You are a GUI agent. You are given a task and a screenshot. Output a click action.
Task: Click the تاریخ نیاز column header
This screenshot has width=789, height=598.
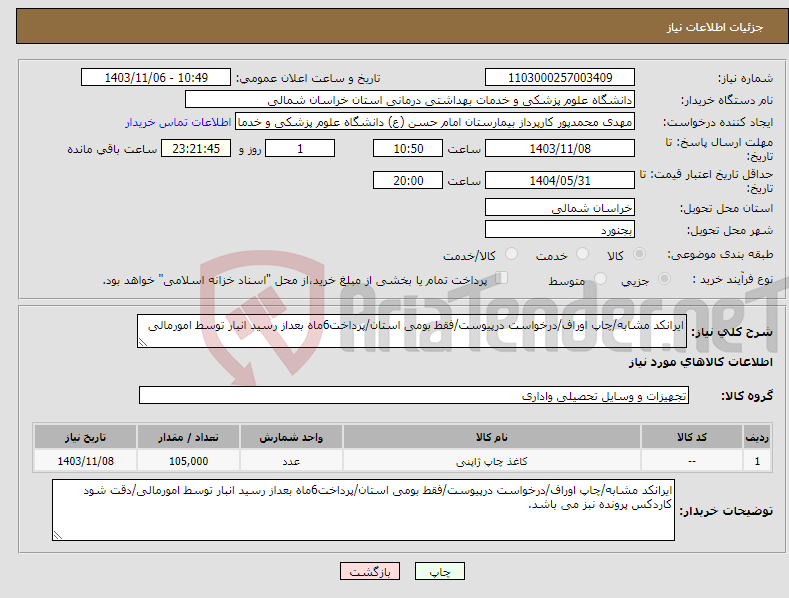pos(86,437)
